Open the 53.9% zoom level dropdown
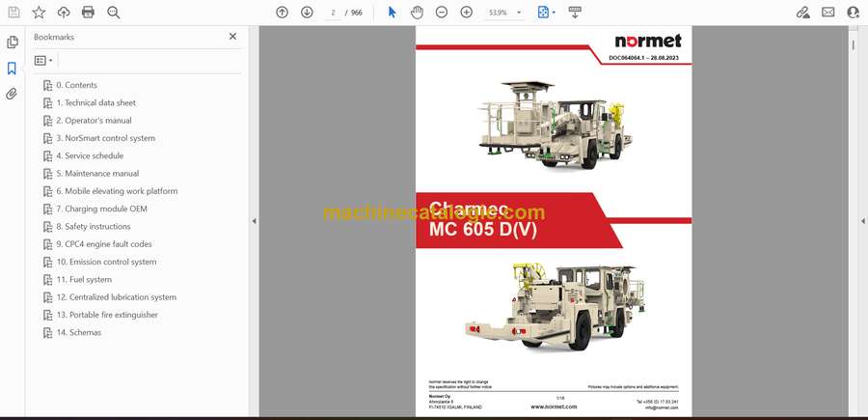Image resolution: width=868 pixels, height=420 pixels. coord(519,13)
